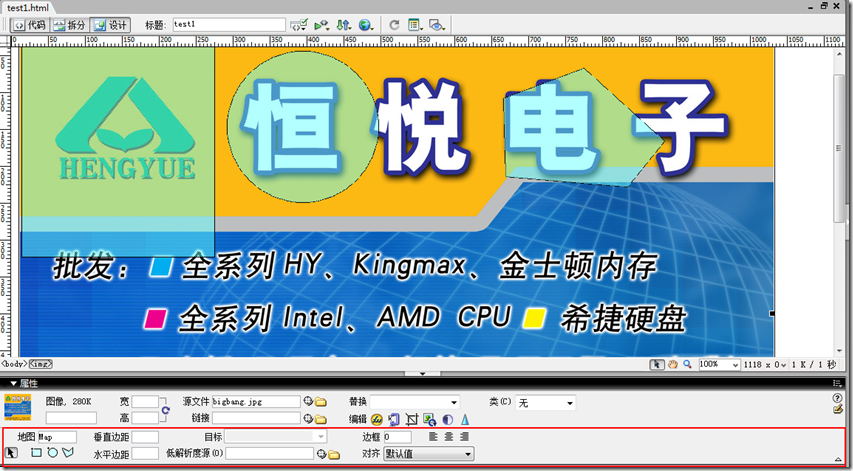Align image left icon
The width and height of the screenshot is (853, 471).
click(x=433, y=436)
